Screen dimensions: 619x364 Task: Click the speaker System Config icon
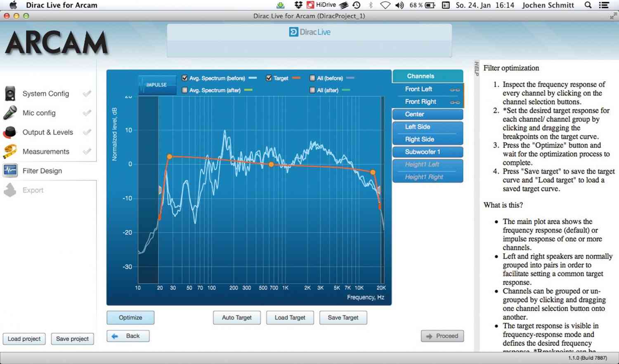point(10,94)
